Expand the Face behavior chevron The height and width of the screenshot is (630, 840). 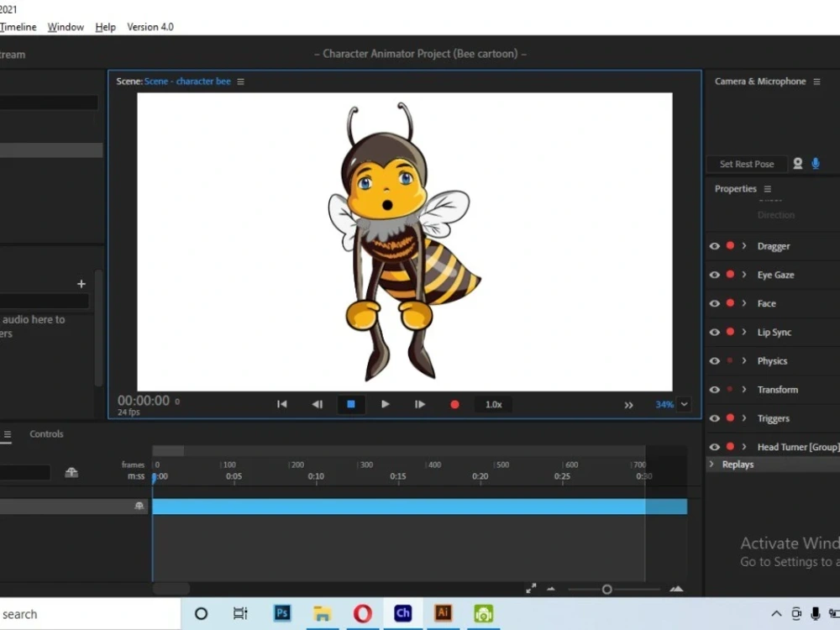point(744,303)
